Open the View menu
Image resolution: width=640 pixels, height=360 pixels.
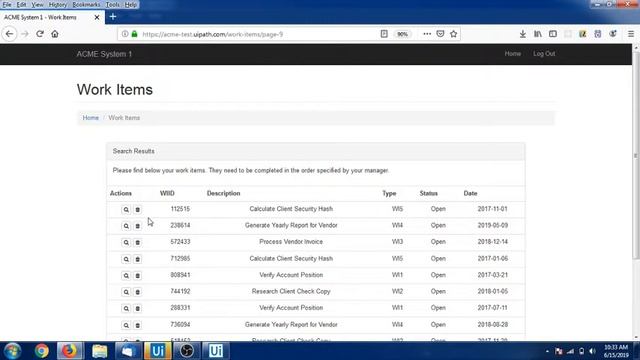pos(37,4)
